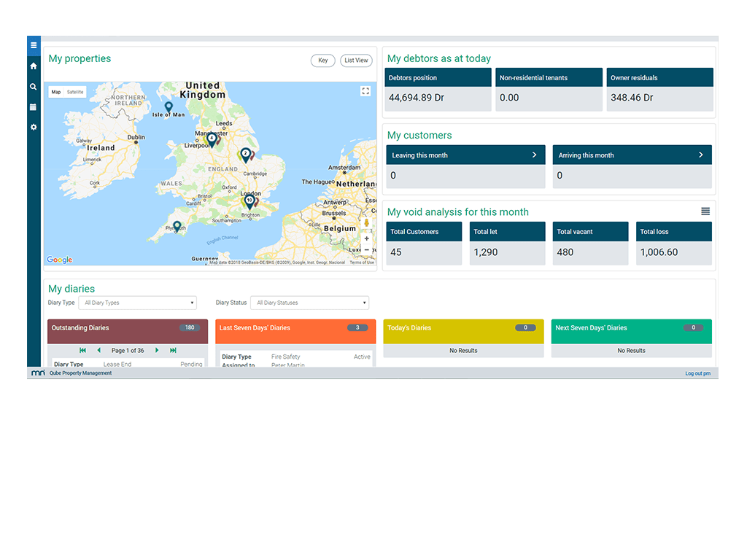The height and width of the screenshot is (560, 747).
Task: Go to next page of Outstanding Diaries
Action: (157, 351)
